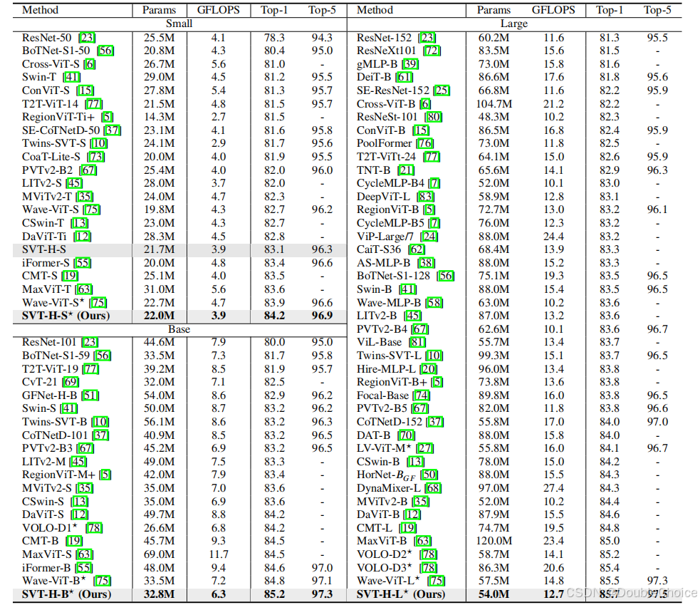Open citation [78] for VOLO-D1

(x=94, y=528)
